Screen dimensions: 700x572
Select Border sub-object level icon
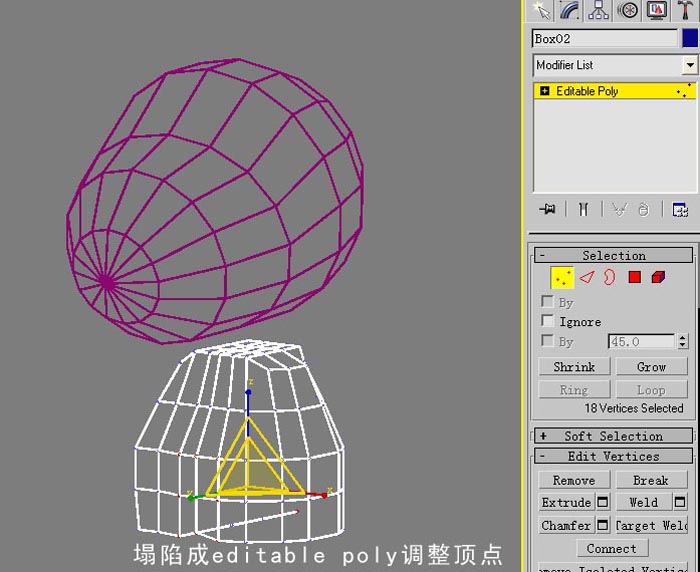(609, 277)
